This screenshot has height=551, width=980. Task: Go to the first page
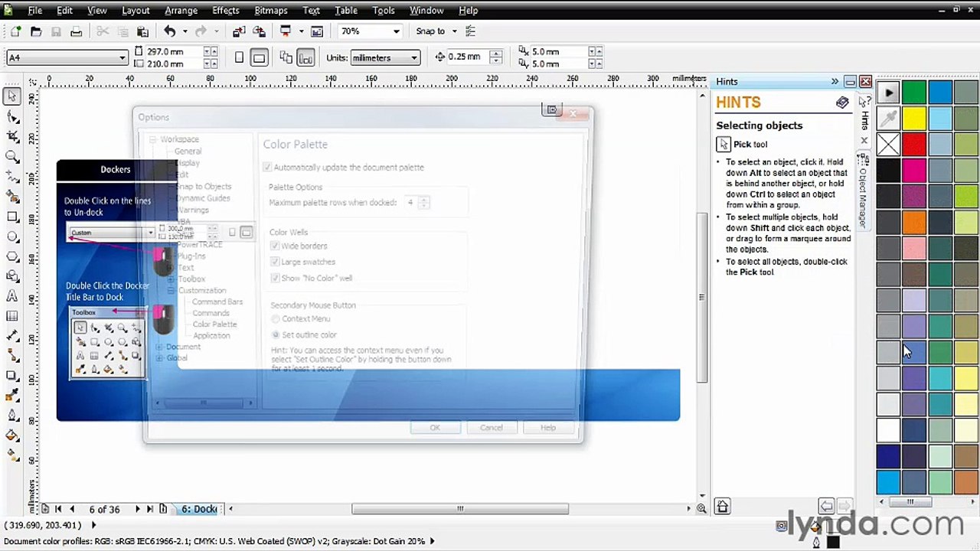point(58,509)
